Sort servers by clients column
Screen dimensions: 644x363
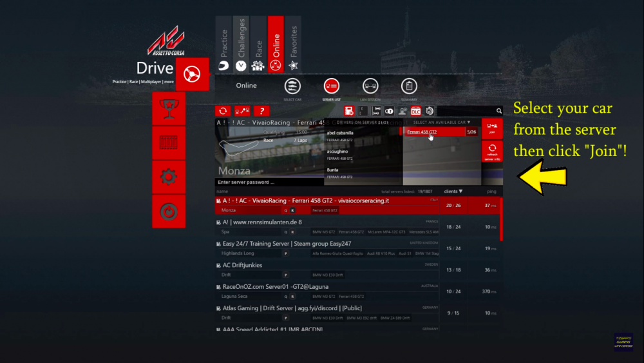pos(453,191)
